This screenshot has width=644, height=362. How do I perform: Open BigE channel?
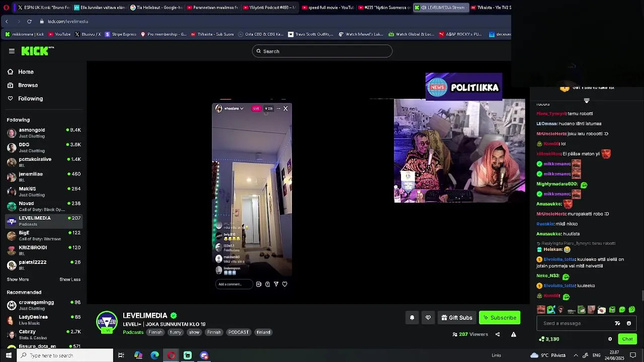(44, 235)
